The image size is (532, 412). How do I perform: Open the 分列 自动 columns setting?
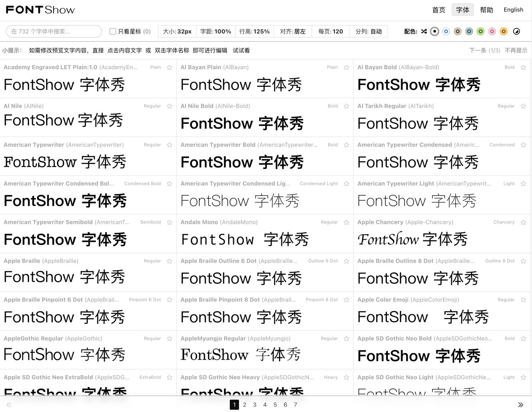point(369,32)
